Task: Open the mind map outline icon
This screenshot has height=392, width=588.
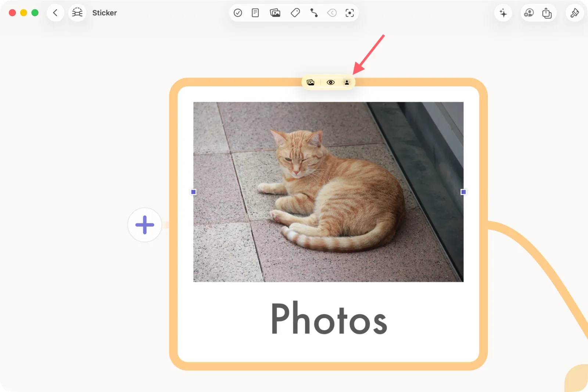Action: pyautogui.click(x=77, y=13)
